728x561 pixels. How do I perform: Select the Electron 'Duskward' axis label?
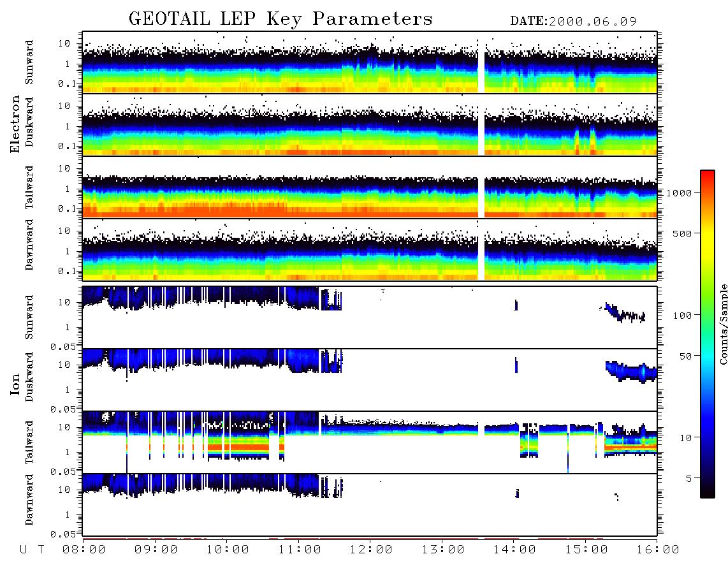[29, 122]
